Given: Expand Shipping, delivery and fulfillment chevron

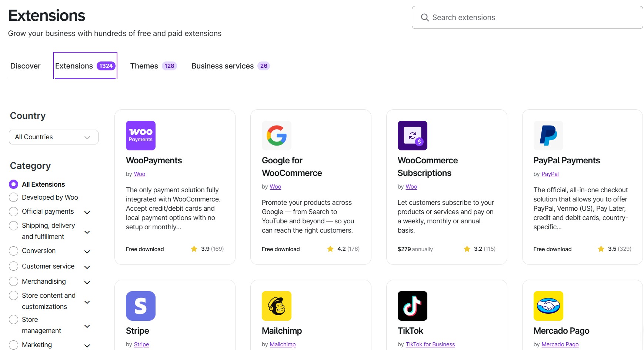Looking at the screenshot, I should pyautogui.click(x=87, y=232).
